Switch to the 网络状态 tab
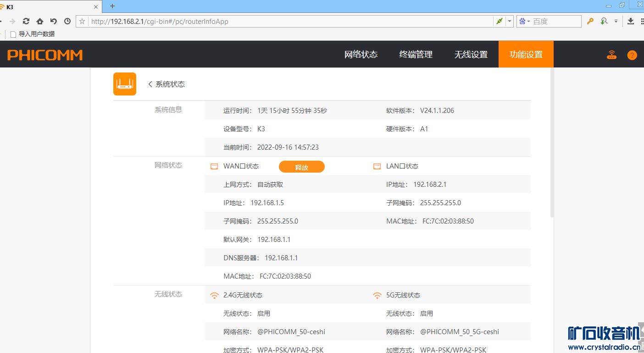 click(361, 55)
